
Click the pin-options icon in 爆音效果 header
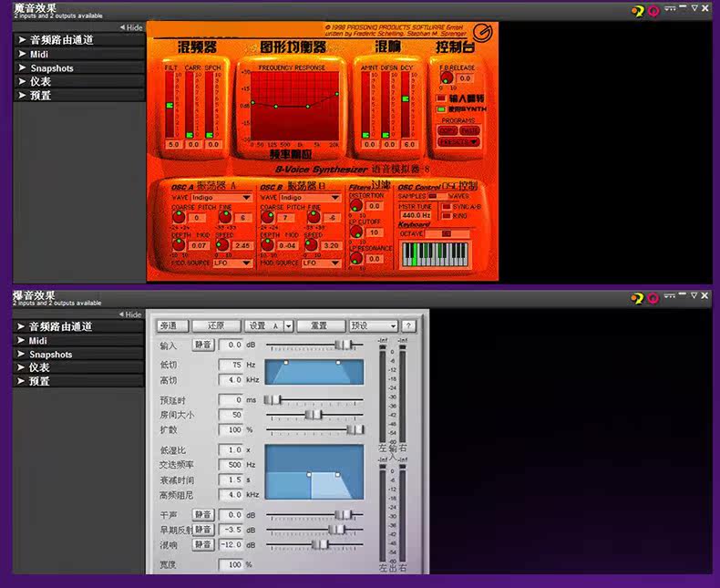[x=670, y=296]
